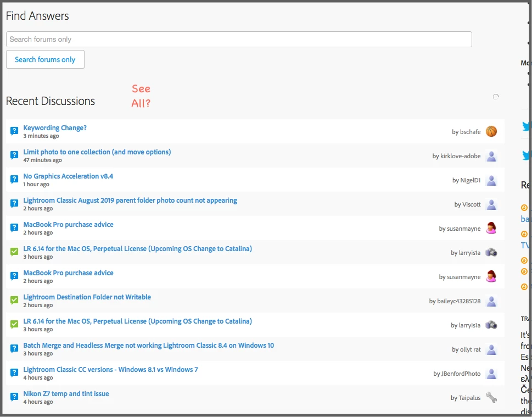Open Lightroom Destination Folder not Writable thread

coord(87,297)
